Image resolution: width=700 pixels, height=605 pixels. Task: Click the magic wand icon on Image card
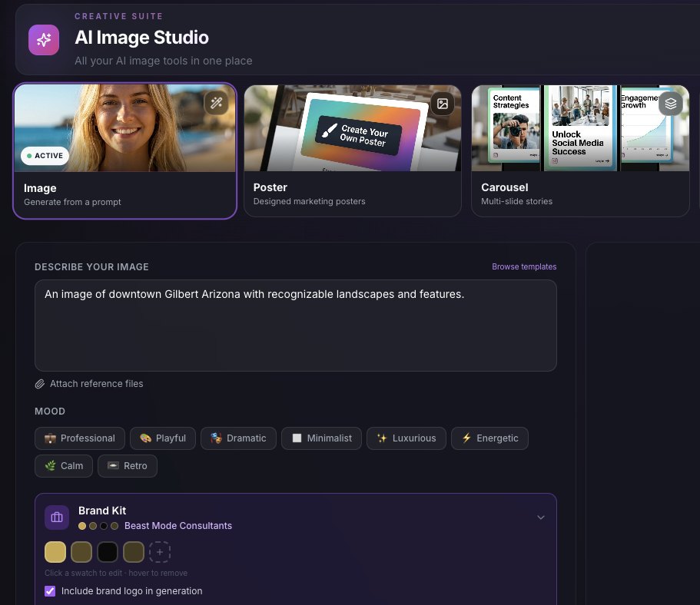(217, 103)
